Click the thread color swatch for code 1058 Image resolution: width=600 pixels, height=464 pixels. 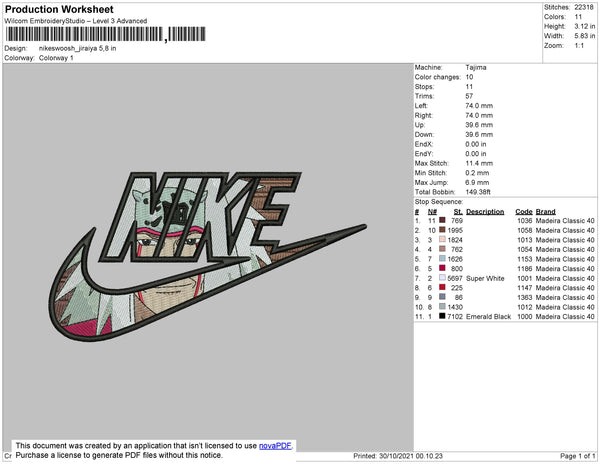pos(442,230)
